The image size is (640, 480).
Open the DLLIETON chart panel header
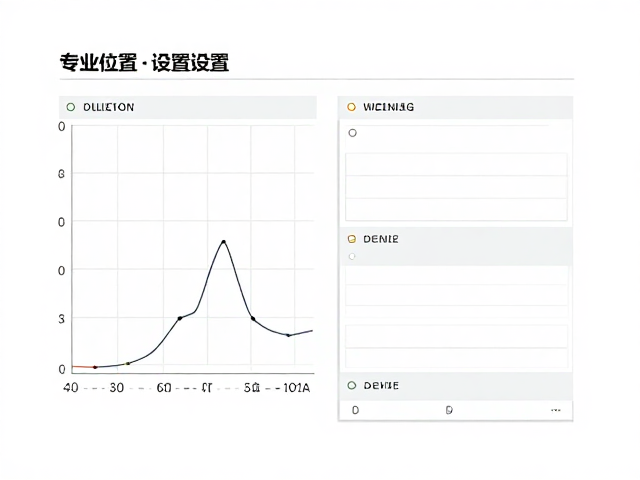tap(188, 107)
